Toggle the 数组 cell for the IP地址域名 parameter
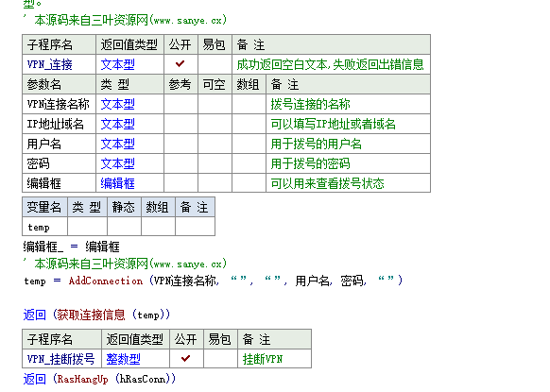 click(249, 124)
